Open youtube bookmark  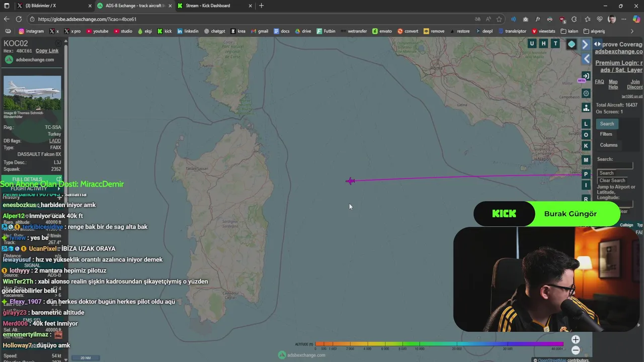98,31
